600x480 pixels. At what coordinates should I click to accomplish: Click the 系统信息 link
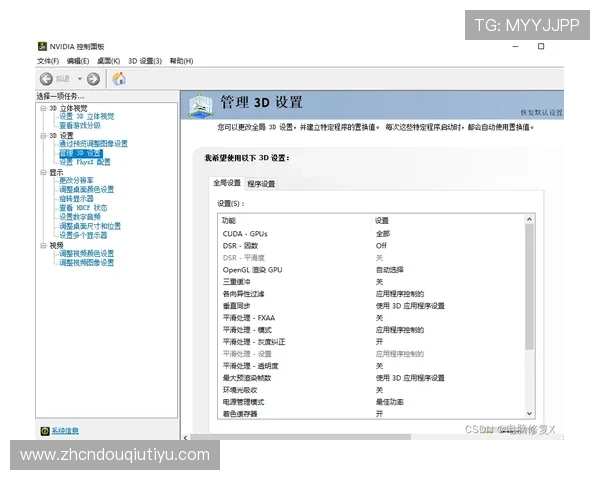65,431
